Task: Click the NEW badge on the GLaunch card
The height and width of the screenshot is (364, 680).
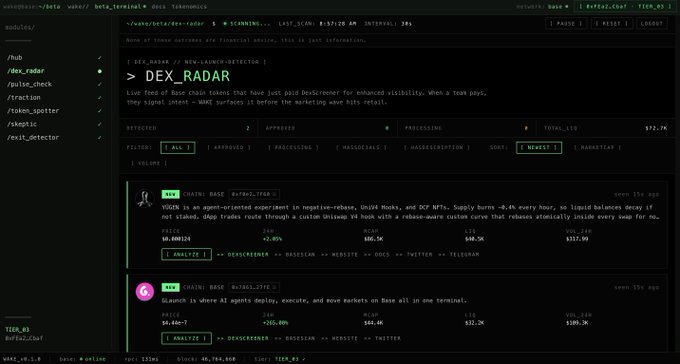Action: click(170, 287)
